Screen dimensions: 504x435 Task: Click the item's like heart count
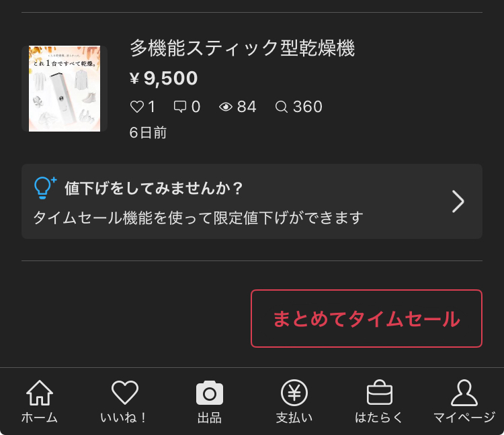click(142, 107)
